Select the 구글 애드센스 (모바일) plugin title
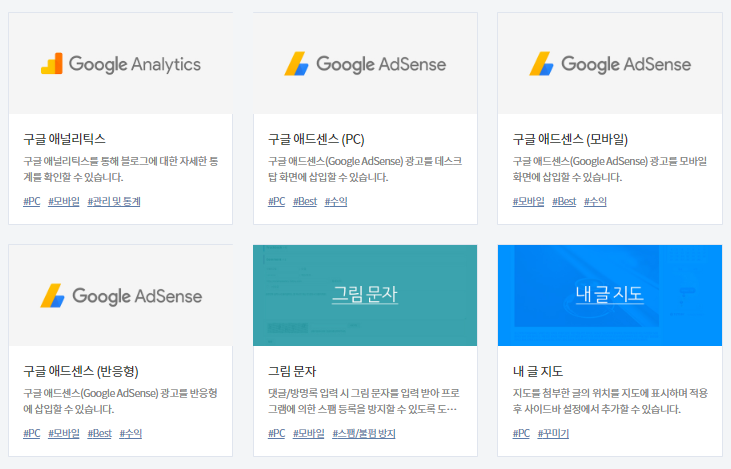Viewport: 731px width, 469px height. pos(570,139)
